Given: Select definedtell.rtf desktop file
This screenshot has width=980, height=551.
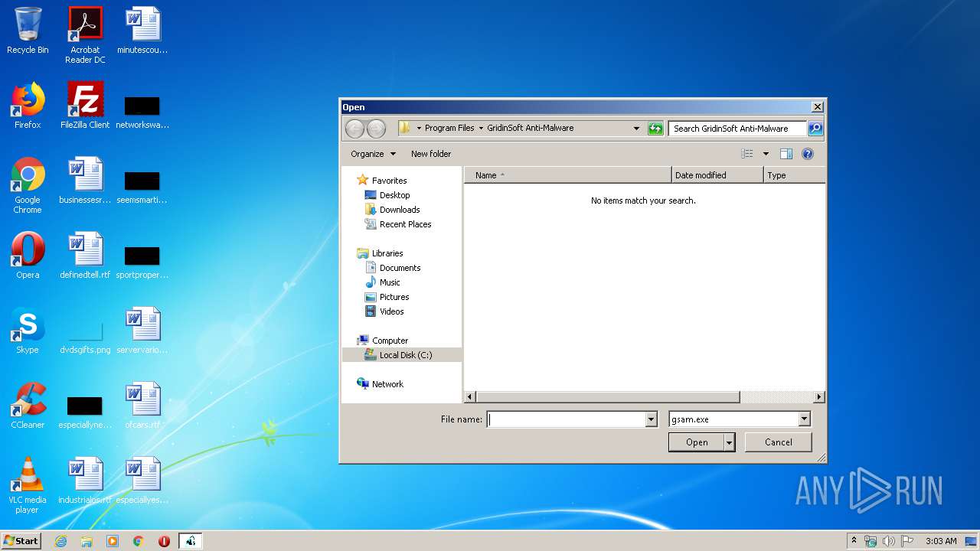Looking at the screenshot, I should (x=85, y=256).
